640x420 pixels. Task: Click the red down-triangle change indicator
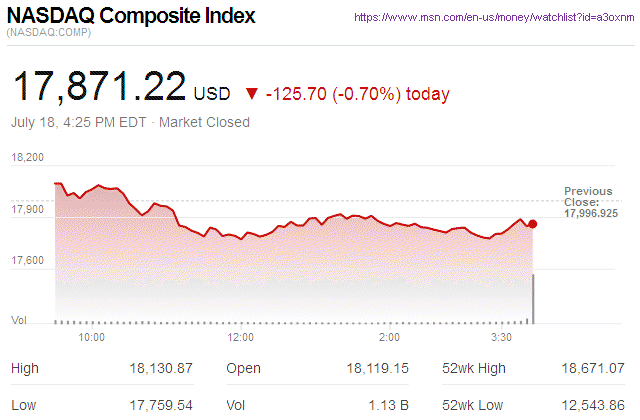251,94
